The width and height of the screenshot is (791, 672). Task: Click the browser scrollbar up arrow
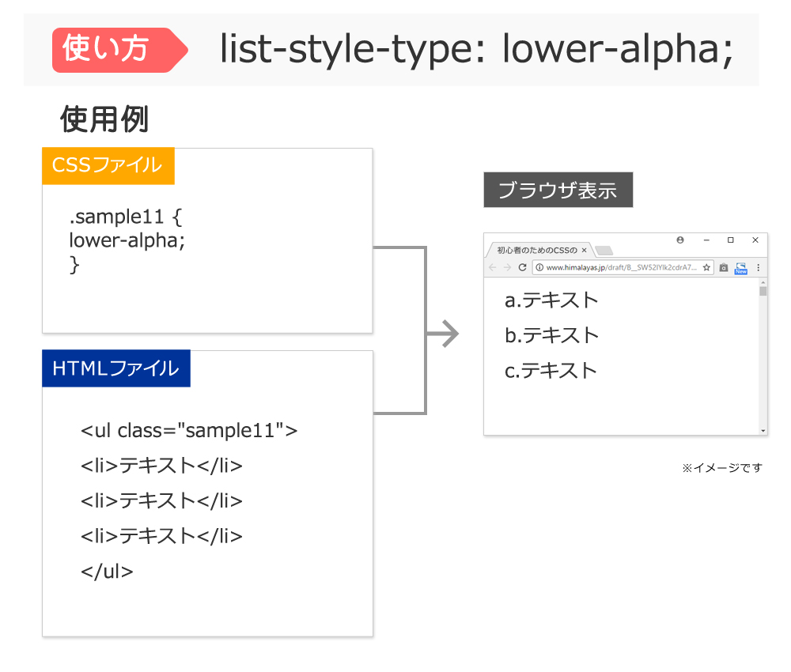(763, 281)
